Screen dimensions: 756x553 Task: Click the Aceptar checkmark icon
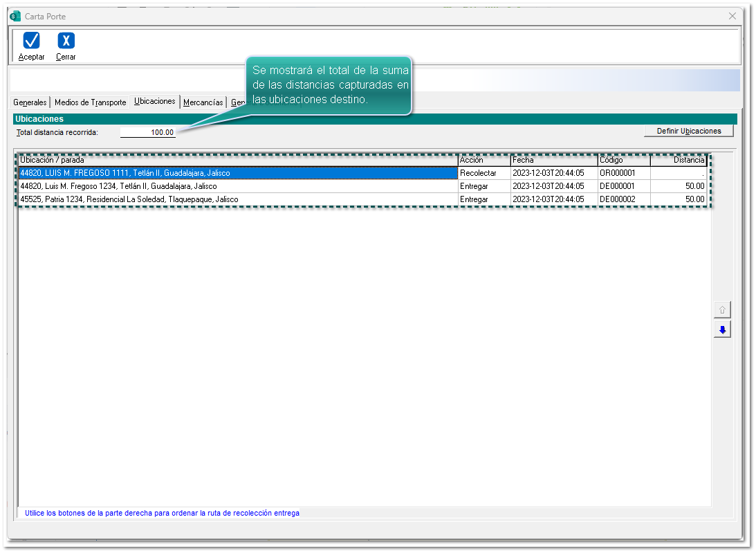click(31, 41)
